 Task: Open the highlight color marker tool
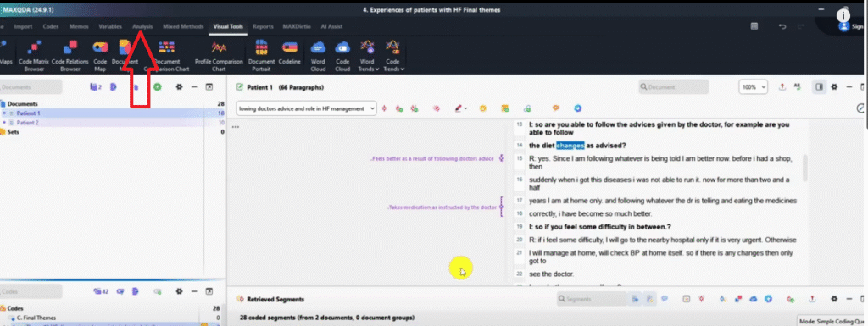tap(459, 109)
